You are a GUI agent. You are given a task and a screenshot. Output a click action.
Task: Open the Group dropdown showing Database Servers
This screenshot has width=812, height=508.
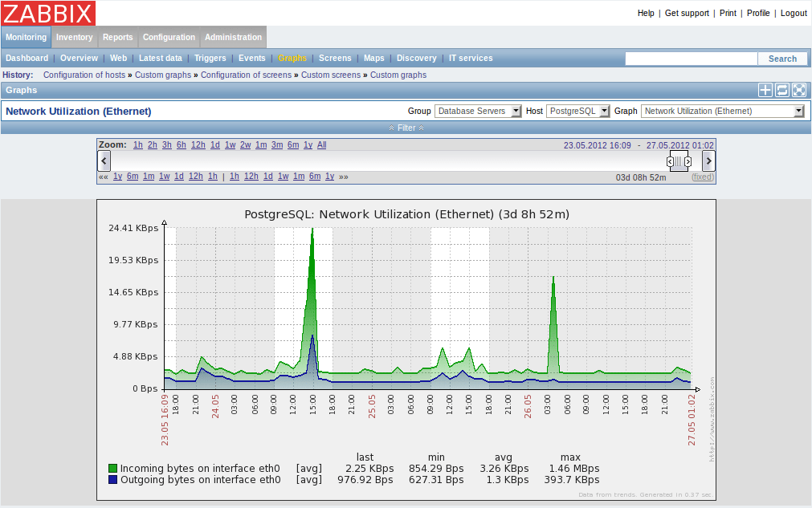point(478,111)
